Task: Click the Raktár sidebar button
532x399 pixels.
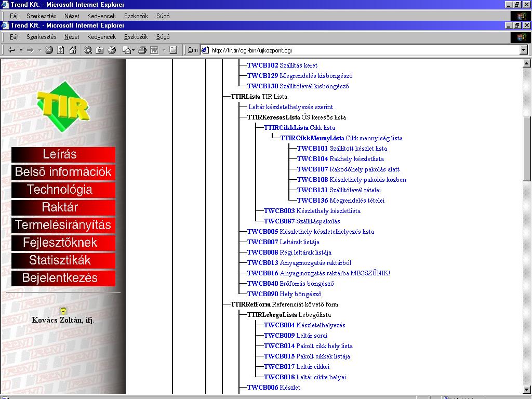Action: coord(63,207)
